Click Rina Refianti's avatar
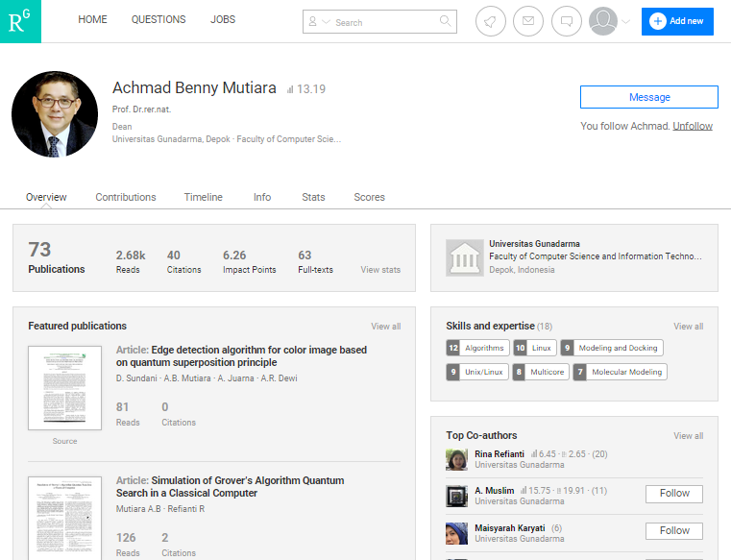 pyautogui.click(x=457, y=460)
